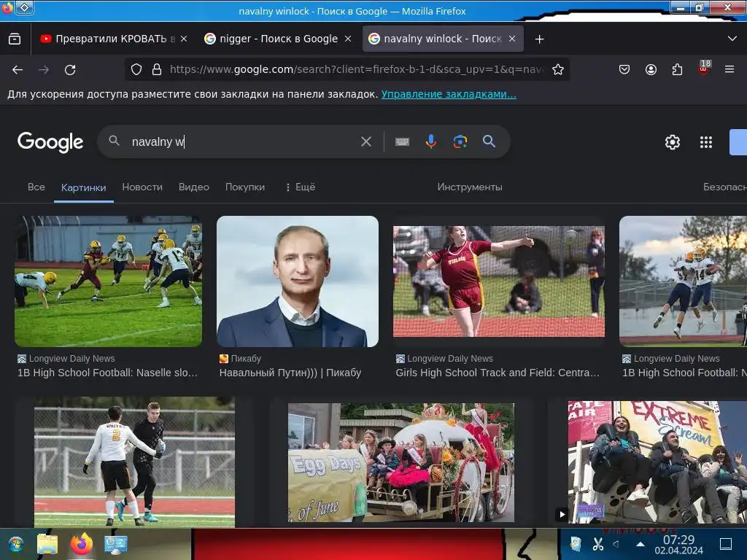Open the file manager folder icon on the taskbar

pyautogui.click(x=47, y=544)
